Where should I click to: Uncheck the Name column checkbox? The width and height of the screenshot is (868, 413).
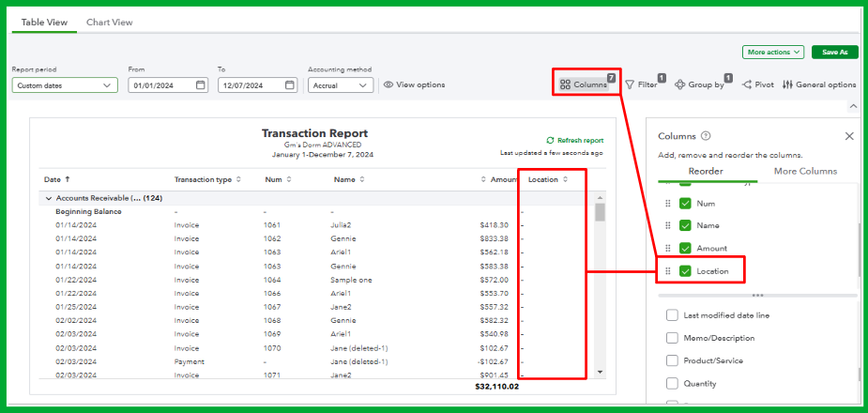pyautogui.click(x=685, y=226)
